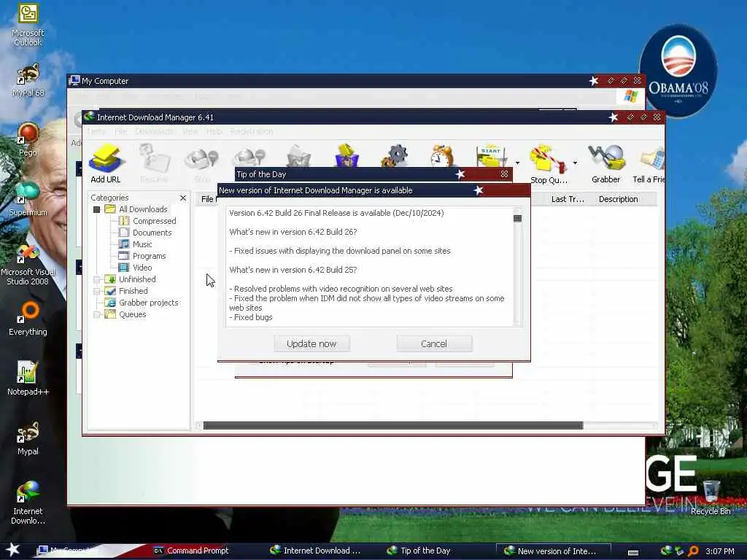
Task: Open the Help menu in IDM
Action: [x=214, y=131]
